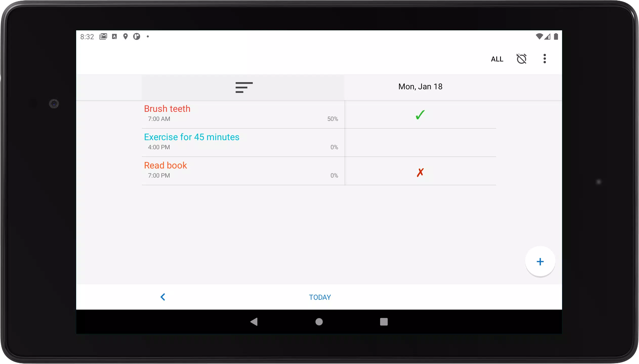639x364 pixels.
Task: Mark Exercise for 45 minutes on Jan 18
Action: (420, 143)
